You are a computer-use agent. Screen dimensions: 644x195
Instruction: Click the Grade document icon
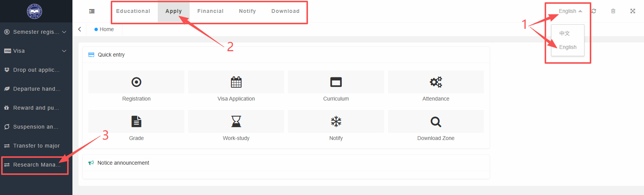point(136,121)
